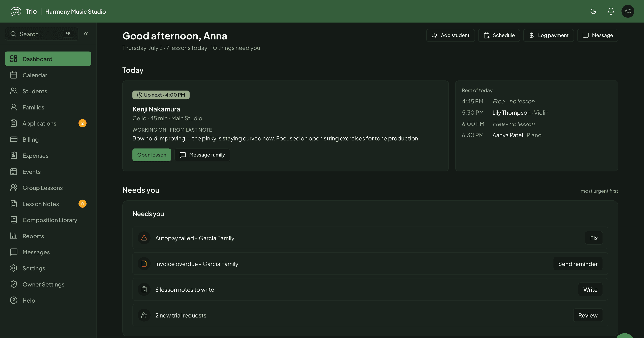Toggle dark mode moon icon

(x=593, y=11)
